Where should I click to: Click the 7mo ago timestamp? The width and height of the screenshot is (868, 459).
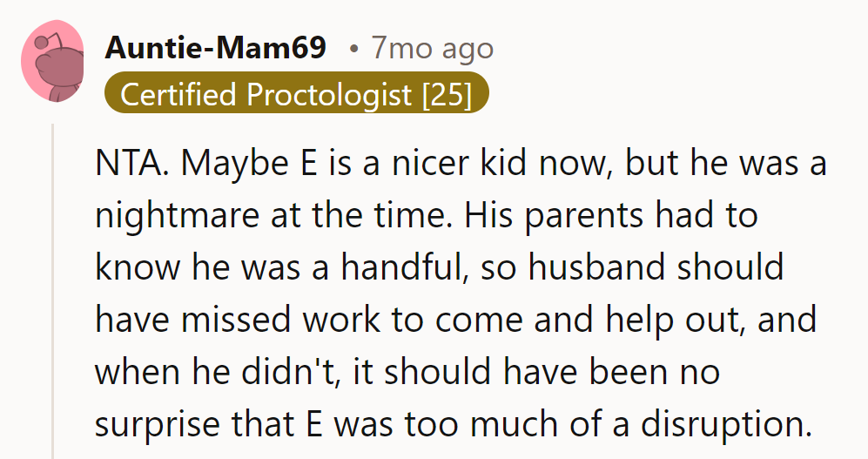pyautogui.click(x=432, y=48)
